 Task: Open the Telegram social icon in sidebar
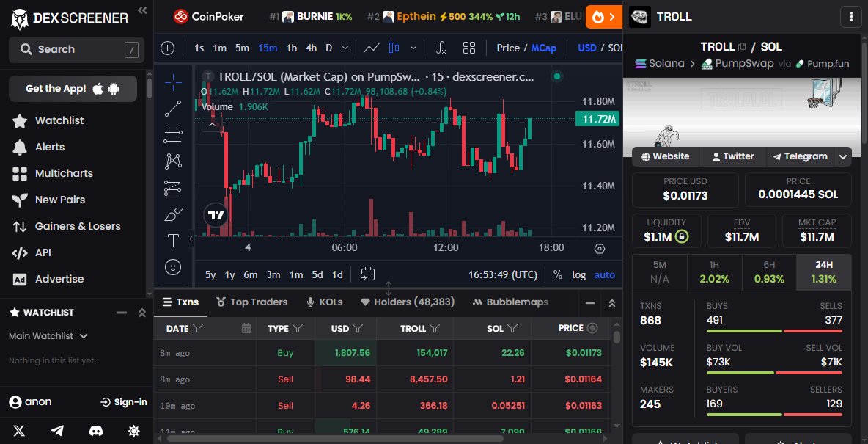(x=57, y=431)
